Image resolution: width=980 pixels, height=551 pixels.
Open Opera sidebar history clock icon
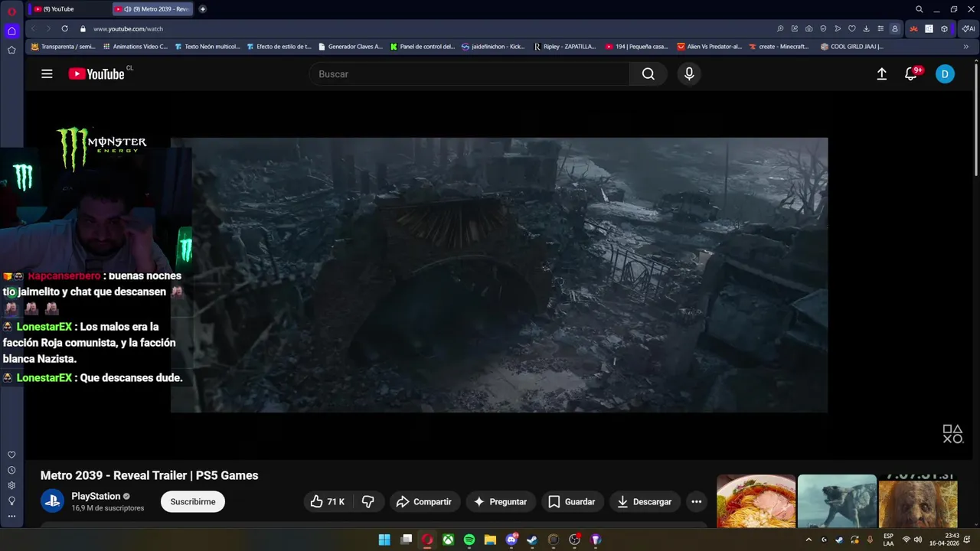click(11, 470)
